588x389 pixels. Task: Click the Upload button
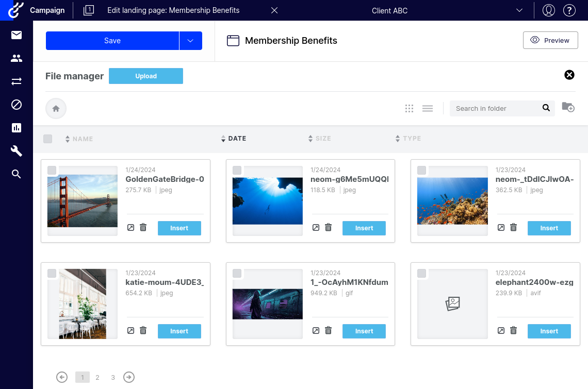tap(146, 76)
